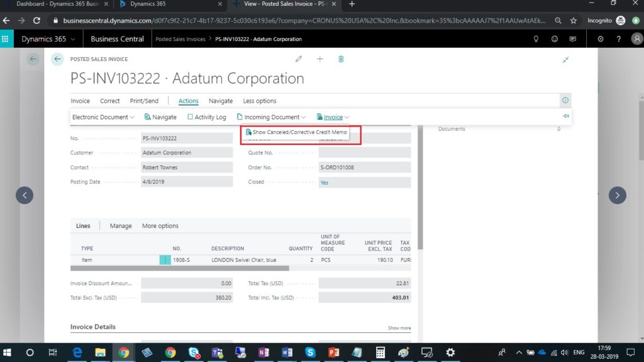Open row options for Item line 1908-S

[x=165, y=260]
